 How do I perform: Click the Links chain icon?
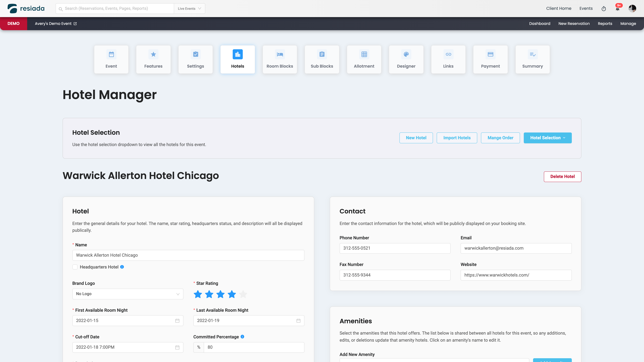[x=448, y=54]
